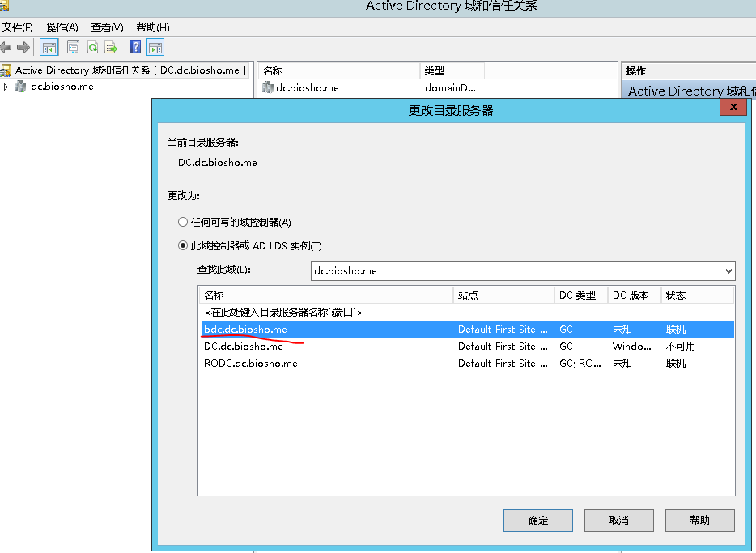Toggle the show/hide action pane icon

(155, 47)
